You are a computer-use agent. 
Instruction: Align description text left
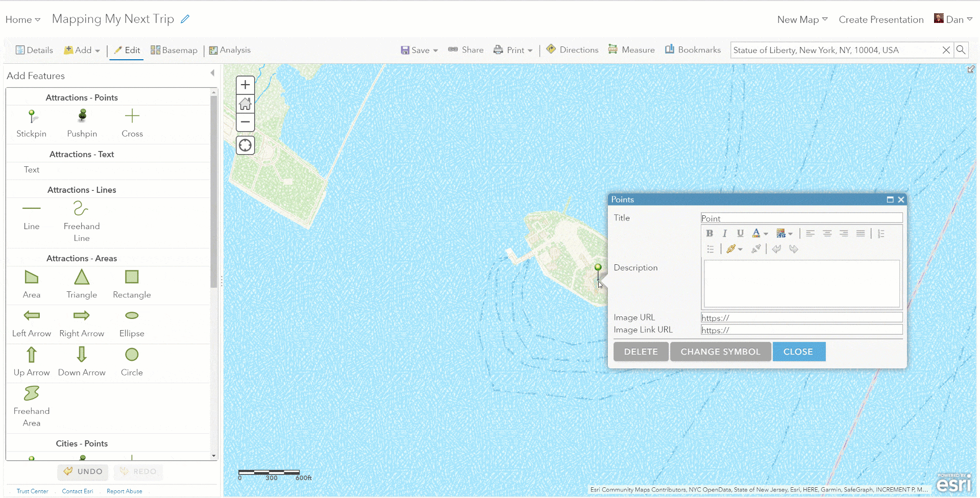pyautogui.click(x=810, y=234)
